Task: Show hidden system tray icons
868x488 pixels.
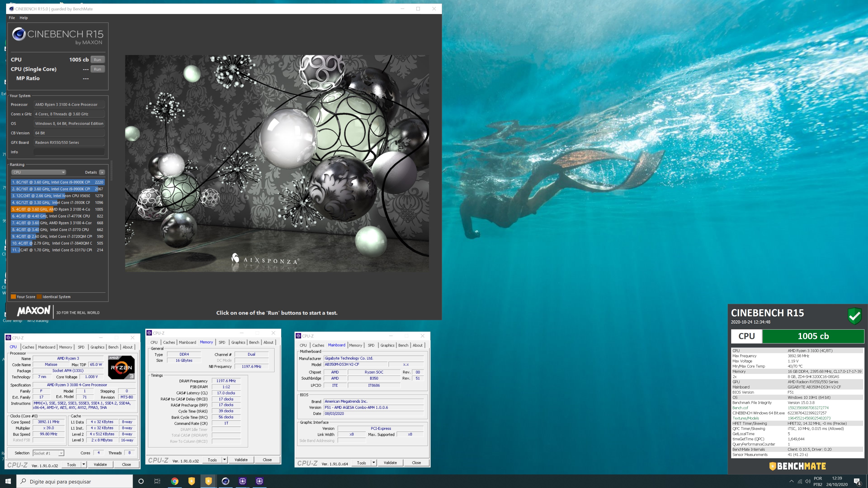Action: [791, 481]
